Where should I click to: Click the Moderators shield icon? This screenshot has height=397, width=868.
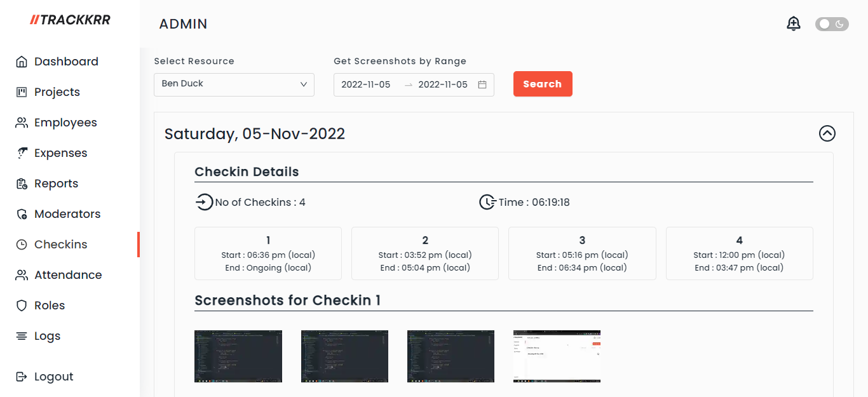click(22, 214)
